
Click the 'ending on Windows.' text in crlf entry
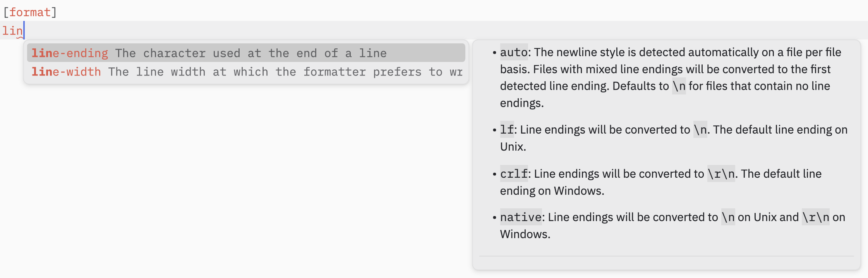point(552,190)
